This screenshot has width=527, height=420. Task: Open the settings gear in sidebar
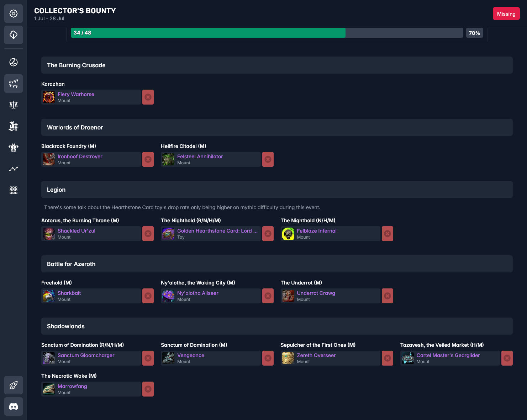[x=14, y=14]
